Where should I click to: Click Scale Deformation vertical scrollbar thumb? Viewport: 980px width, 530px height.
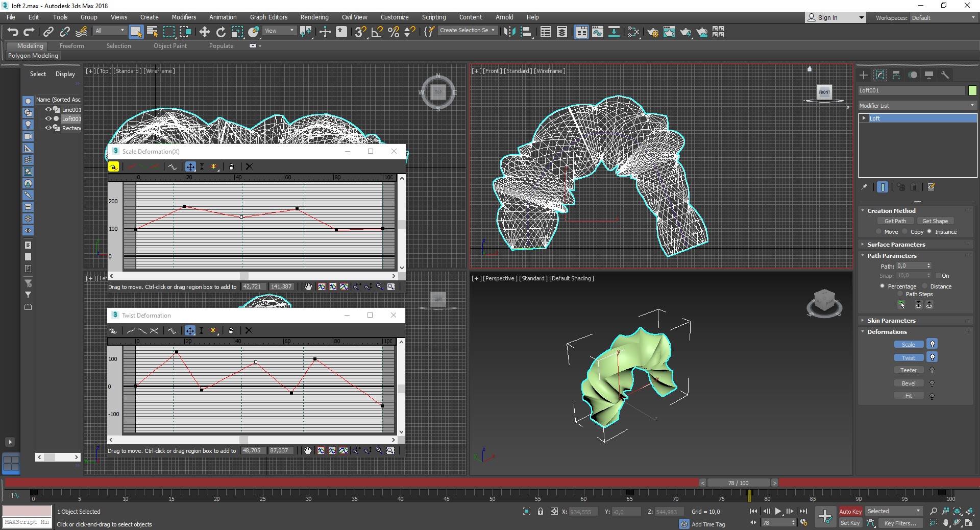click(x=402, y=224)
